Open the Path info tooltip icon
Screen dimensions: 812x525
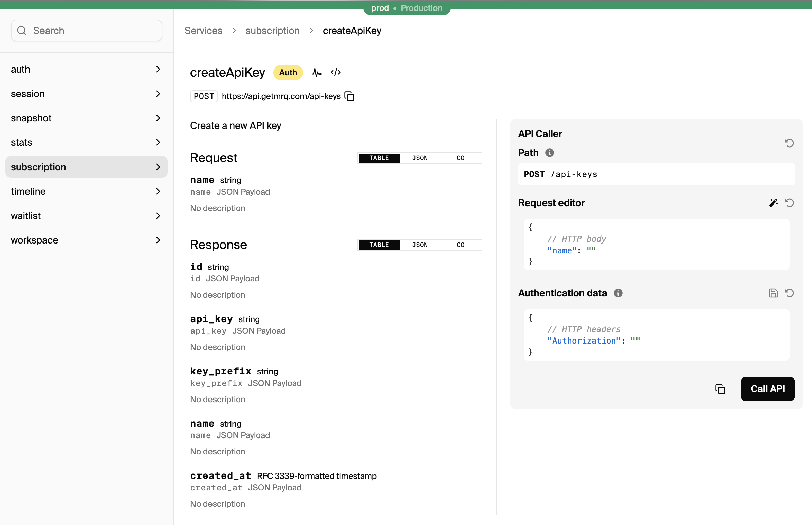(549, 153)
